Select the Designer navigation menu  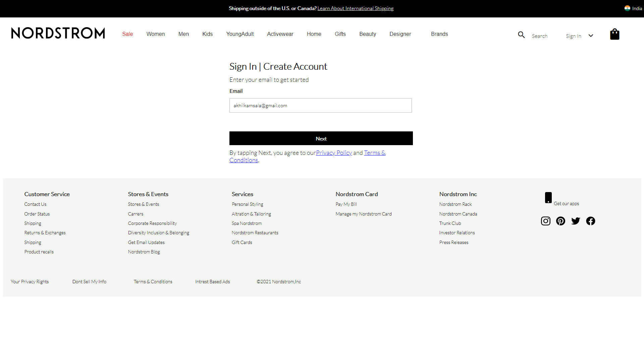coord(400,34)
